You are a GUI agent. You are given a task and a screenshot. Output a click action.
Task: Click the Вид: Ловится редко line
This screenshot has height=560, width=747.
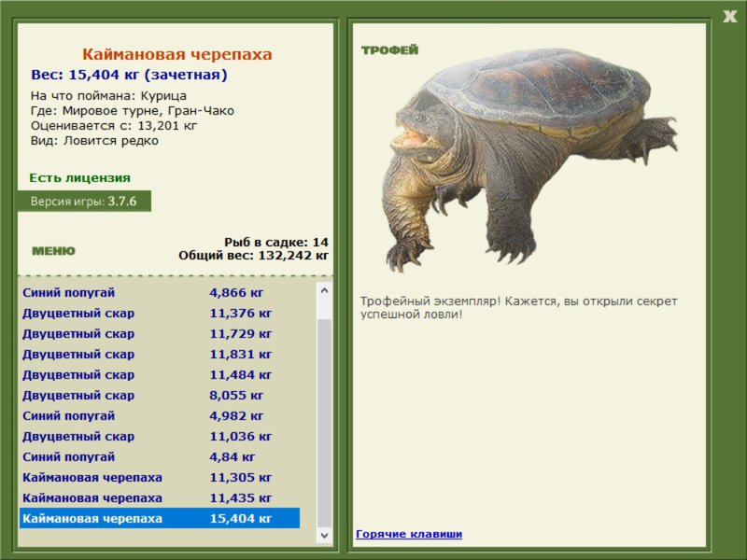(x=95, y=141)
